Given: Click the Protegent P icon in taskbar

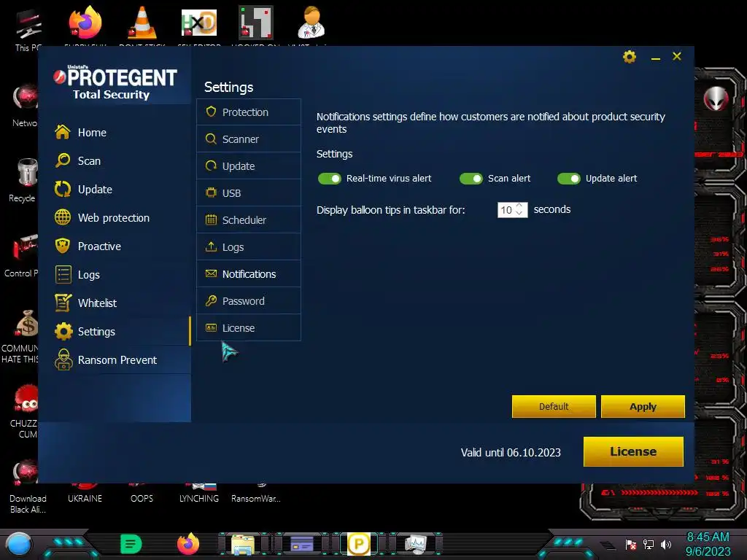Looking at the screenshot, I should 358,544.
